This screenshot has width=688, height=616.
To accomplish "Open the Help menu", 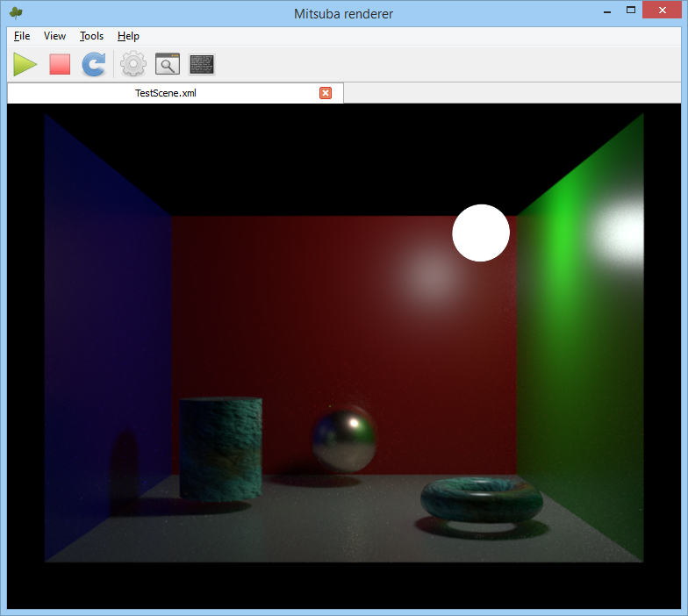I will (x=128, y=36).
